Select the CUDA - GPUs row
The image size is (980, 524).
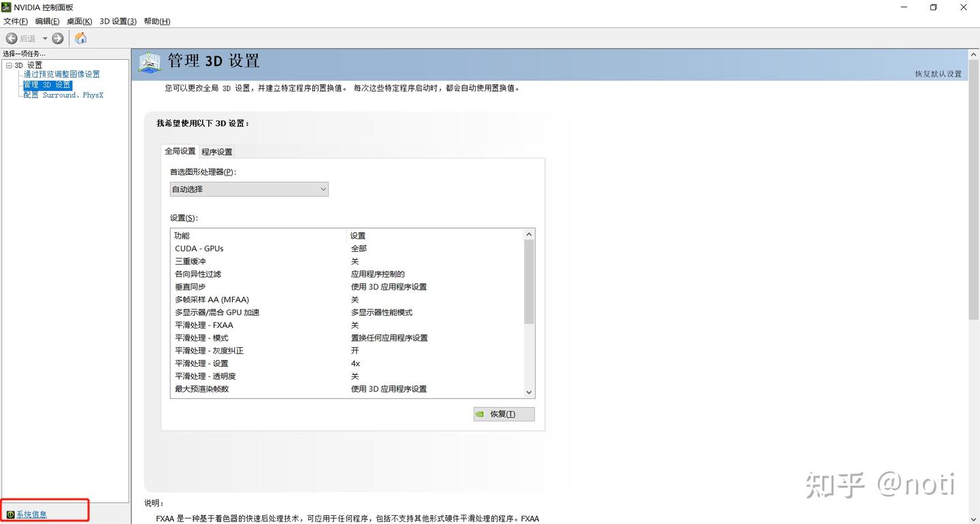[347, 248]
